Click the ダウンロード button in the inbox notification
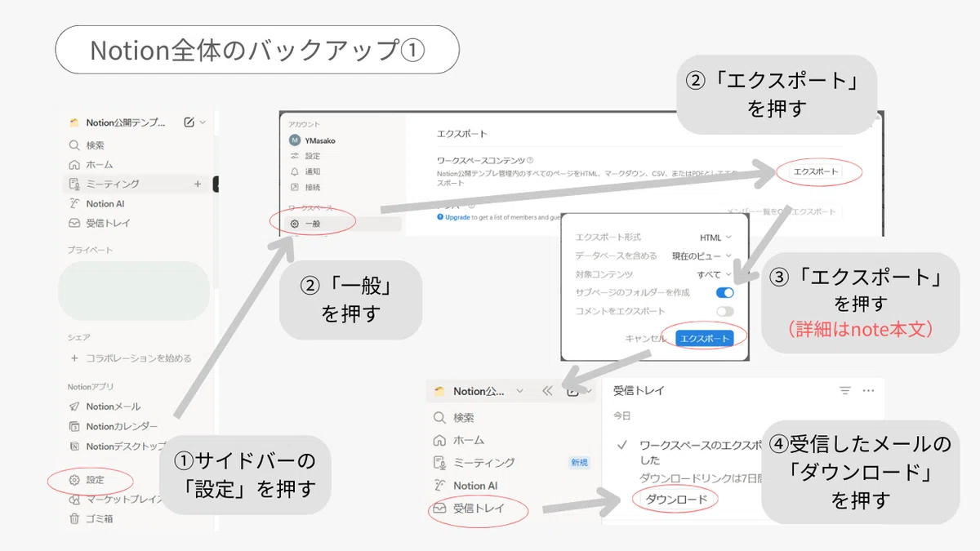Viewport: 980px width, 551px height. click(x=676, y=499)
